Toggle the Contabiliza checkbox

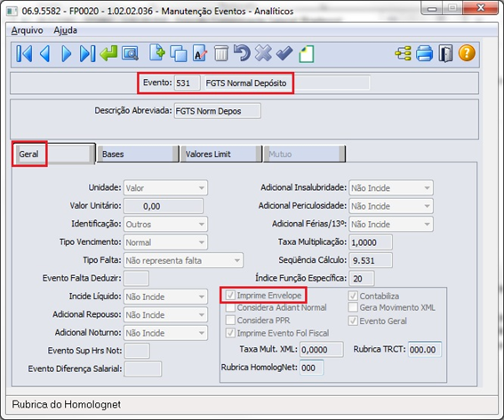point(353,296)
